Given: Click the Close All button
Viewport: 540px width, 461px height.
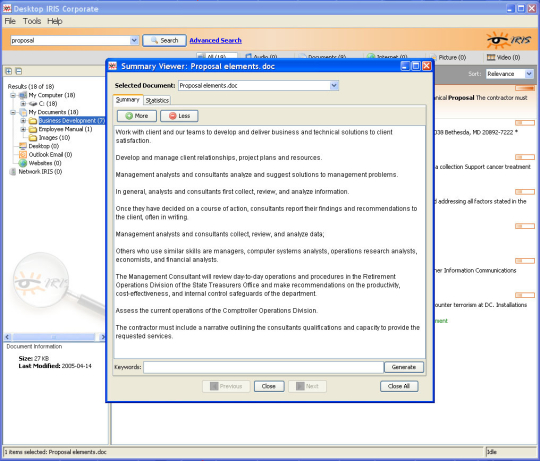Looking at the screenshot, I should 399,386.
